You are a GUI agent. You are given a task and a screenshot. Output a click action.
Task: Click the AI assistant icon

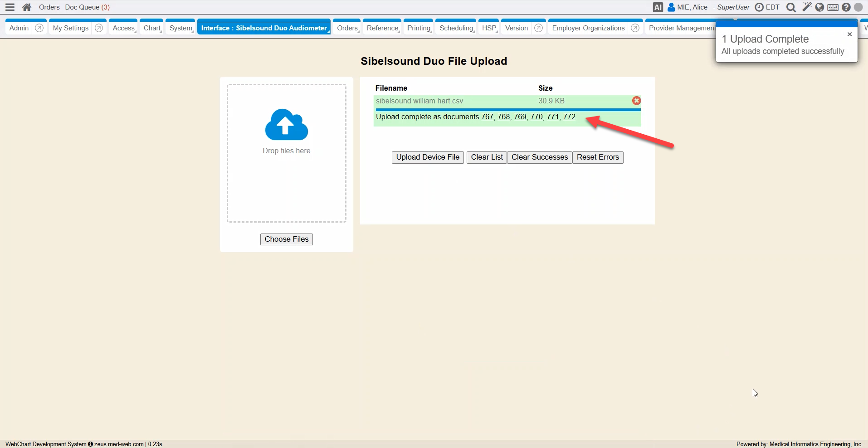point(658,7)
